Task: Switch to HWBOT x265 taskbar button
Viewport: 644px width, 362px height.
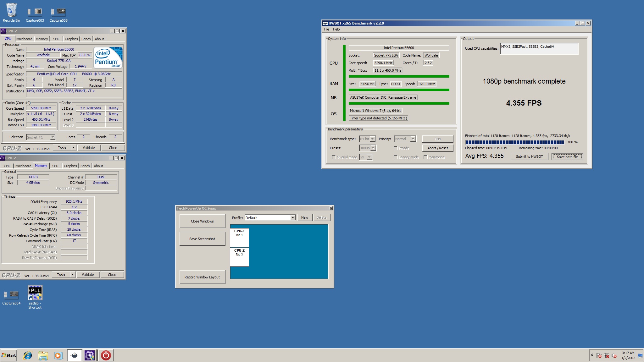Action: click(x=75, y=355)
